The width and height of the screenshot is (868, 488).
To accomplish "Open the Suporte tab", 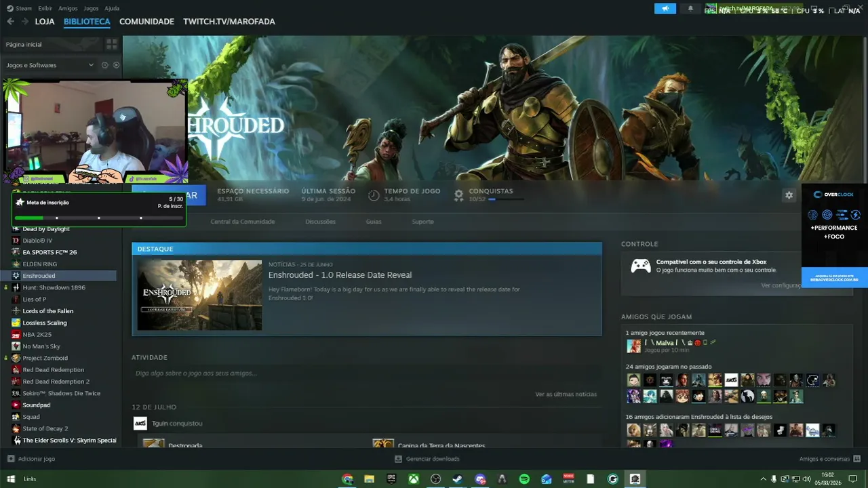I will [422, 222].
